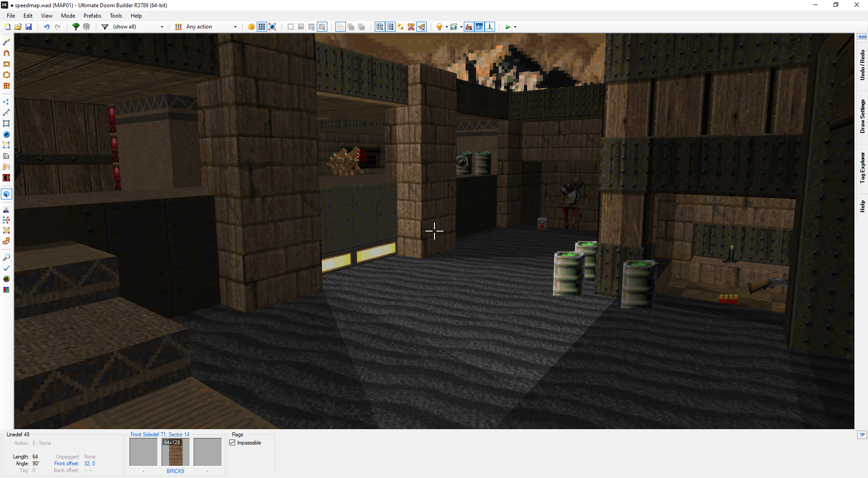Click the merge geometry ellipse icon
Image resolution: width=868 pixels, height=478 pixels.
point(401,27)
